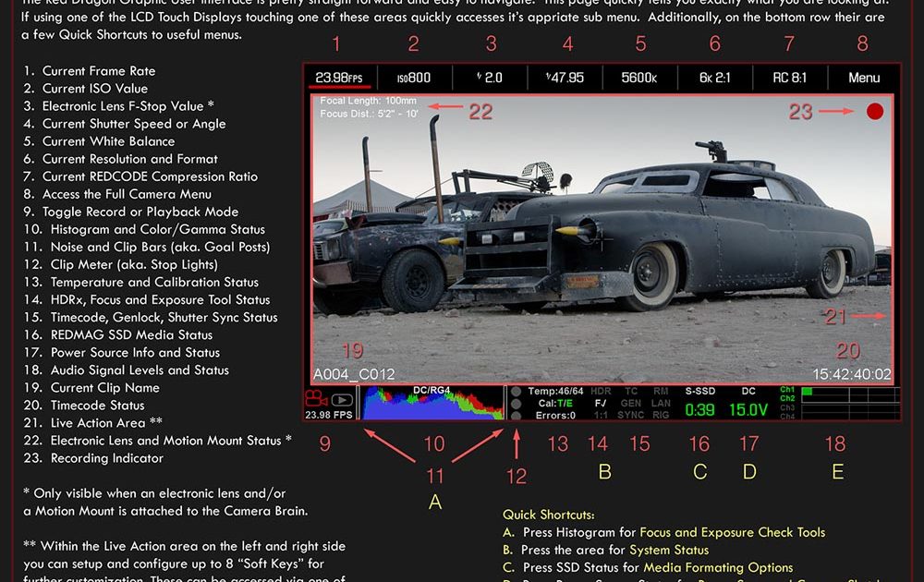
Task: Click the 'System Status' shortcut link
Action: (x=669, y=551)
